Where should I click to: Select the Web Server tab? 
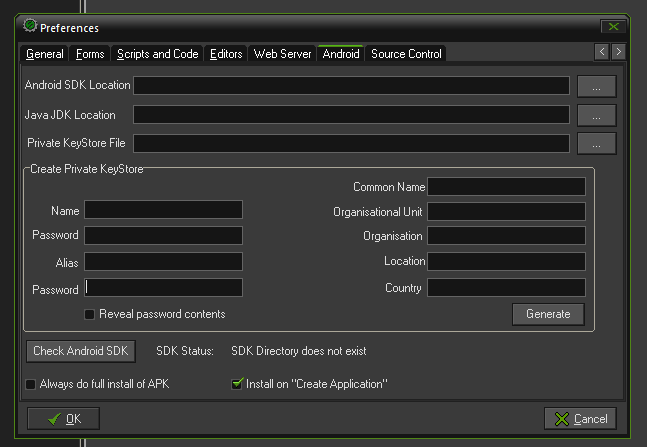tap(282, 54)
